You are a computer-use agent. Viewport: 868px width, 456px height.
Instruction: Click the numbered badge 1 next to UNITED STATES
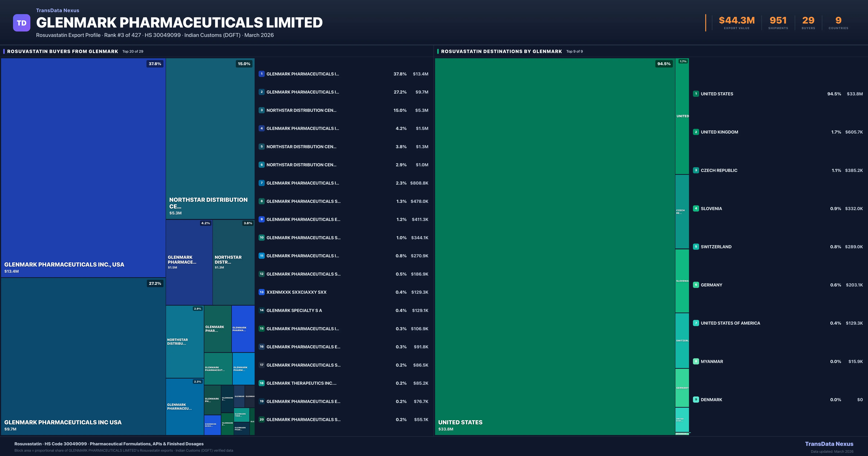pos(696,94)
